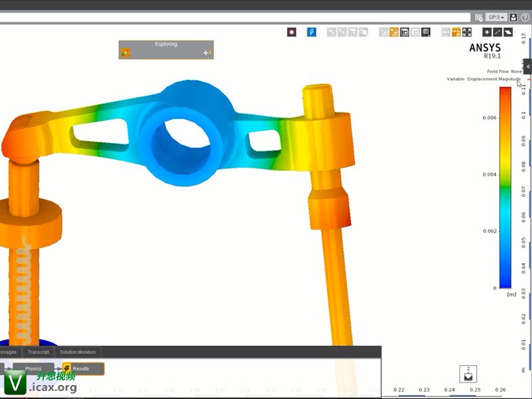Click the 0.25 tick on the horizontal ruler
This screenshot has width=532, height=399.
coord(475,390)
